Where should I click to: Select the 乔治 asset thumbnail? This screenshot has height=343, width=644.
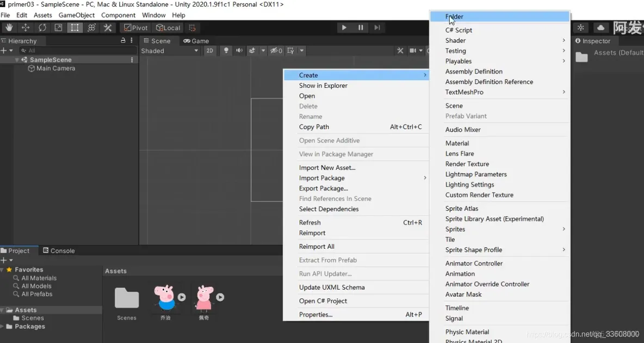[x=165, y=298]
